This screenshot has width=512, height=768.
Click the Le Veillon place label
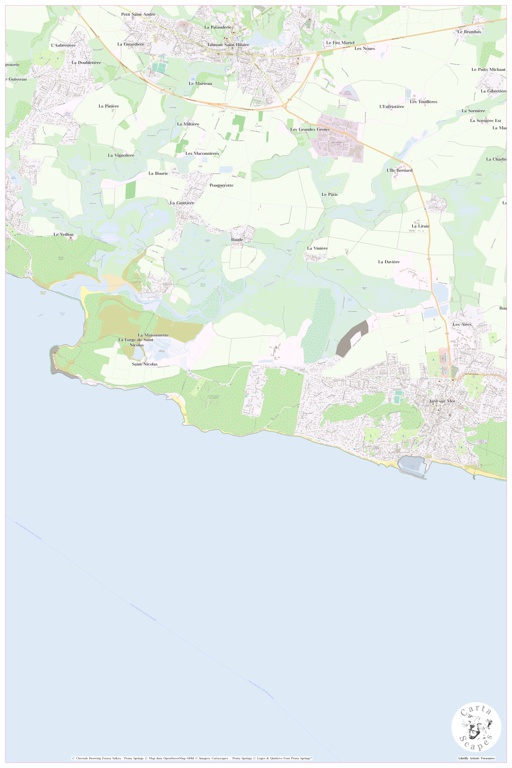click(63, 235)
